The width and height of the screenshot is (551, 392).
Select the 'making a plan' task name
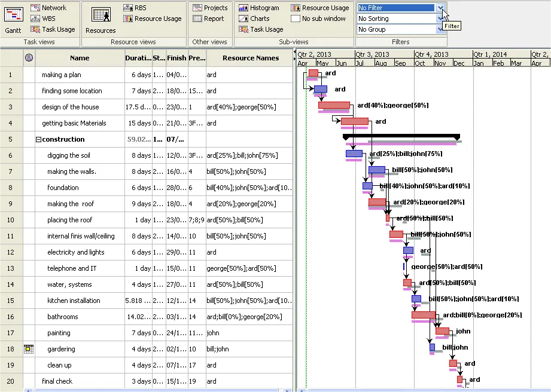(62, 75)
